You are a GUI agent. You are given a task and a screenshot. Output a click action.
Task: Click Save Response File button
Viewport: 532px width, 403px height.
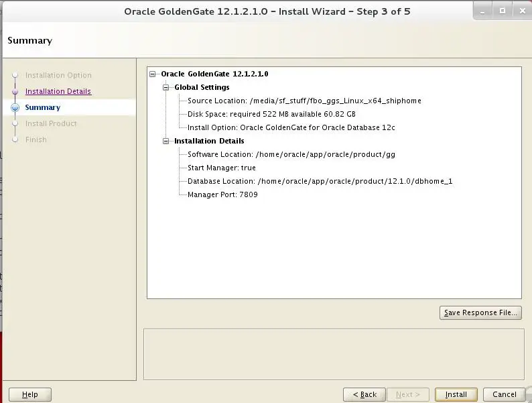(x=480, y=312)
